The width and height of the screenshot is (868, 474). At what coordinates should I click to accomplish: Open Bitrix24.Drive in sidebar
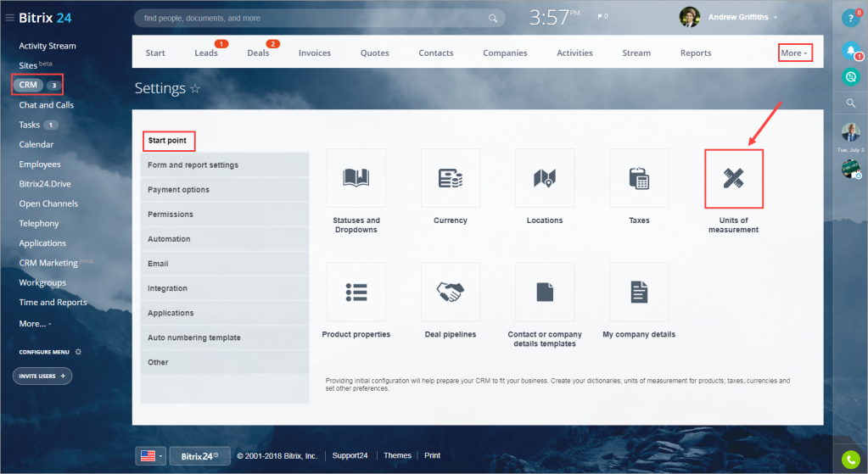point(45,184)
